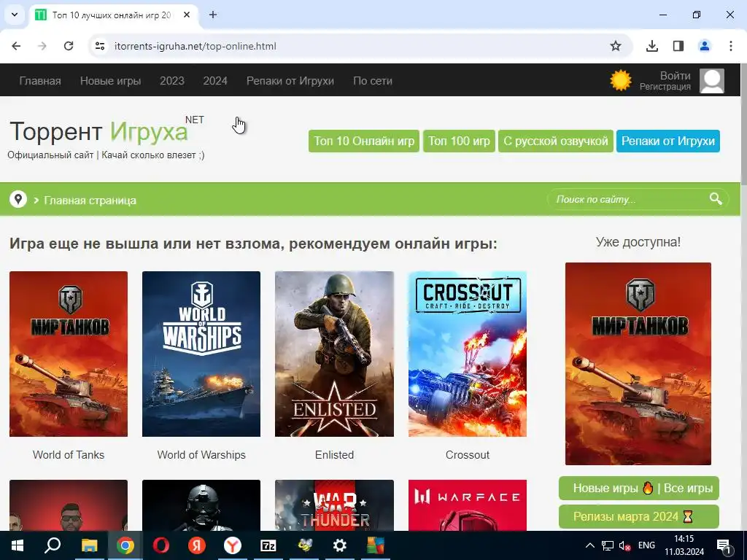747x560 pixels.
Task: Open the Windows Start menu
Action: click(x=18, y=545)
